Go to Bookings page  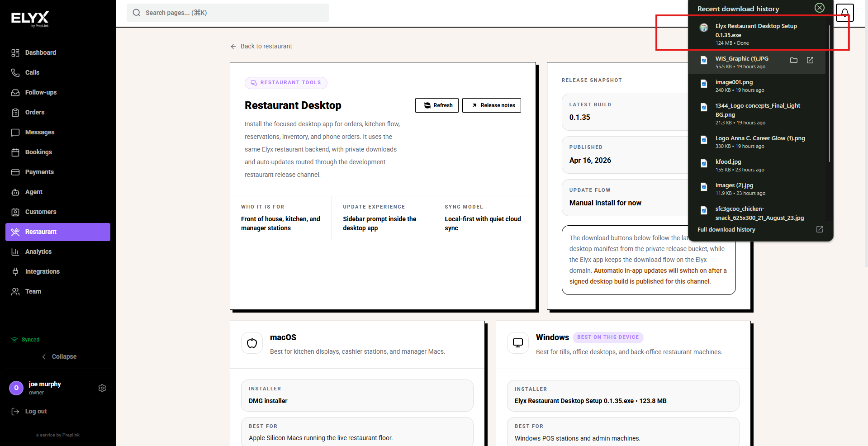(x=58, y=152)
